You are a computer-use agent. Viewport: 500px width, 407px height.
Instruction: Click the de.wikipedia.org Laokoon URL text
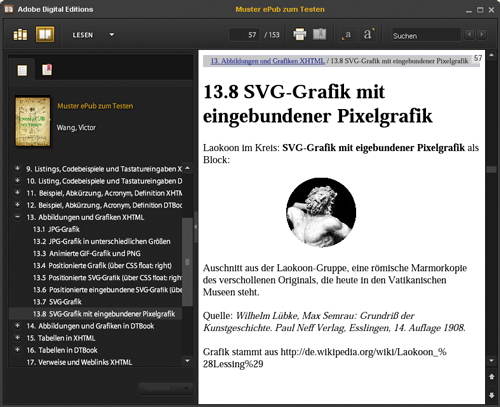pos(325,358)
